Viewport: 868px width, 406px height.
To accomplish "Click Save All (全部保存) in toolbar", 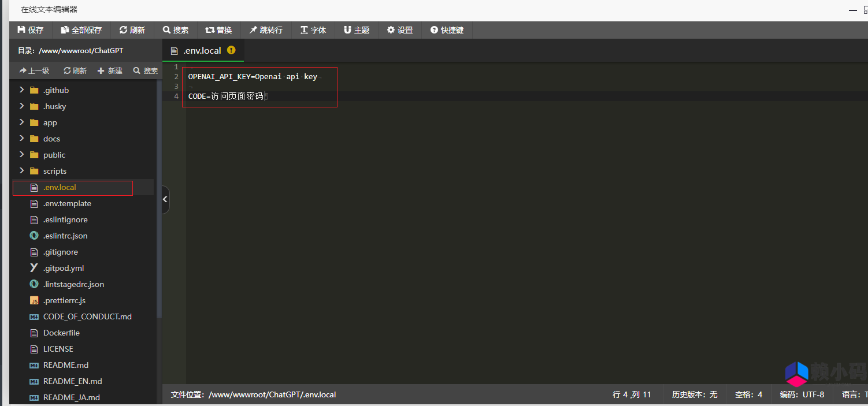I will (81, 30).
